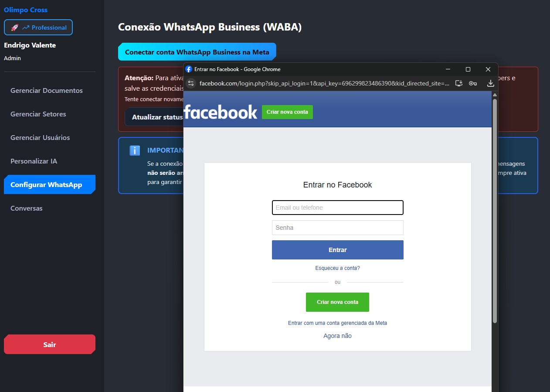Click the site info icon in Chrome address bar
Viewport: 550px width, 392px height.
[191, 83]
